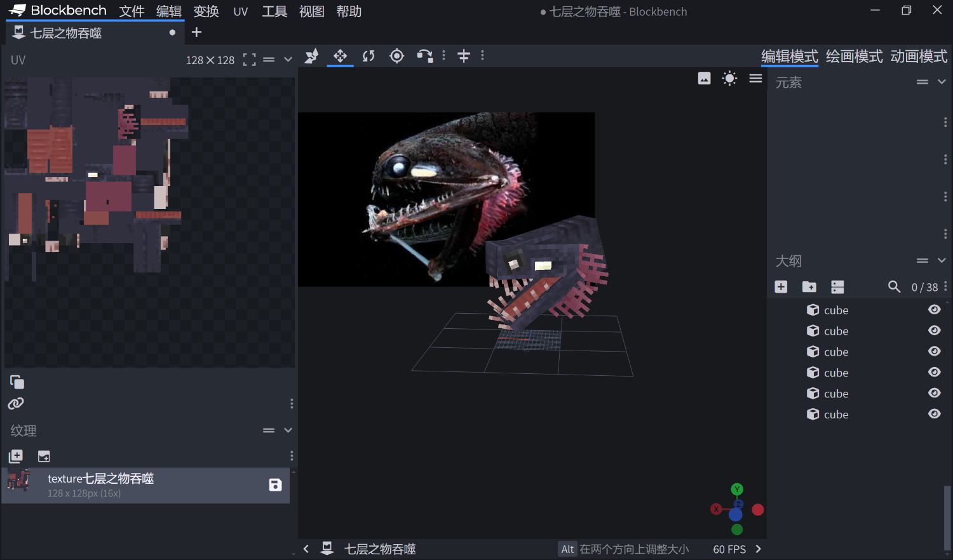
Task: Open the 文件 menu
Action: click(132, 11)
